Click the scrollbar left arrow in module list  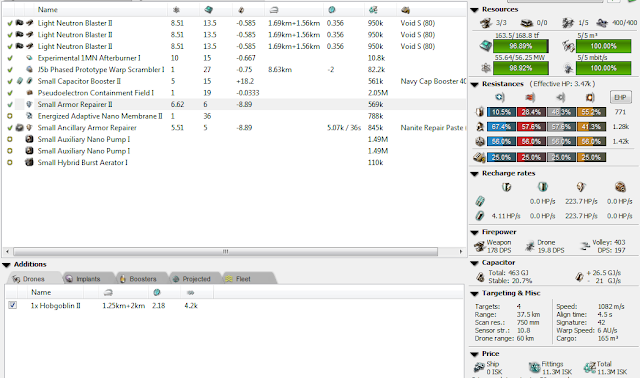pyautogui.click(x=7, y=251)
